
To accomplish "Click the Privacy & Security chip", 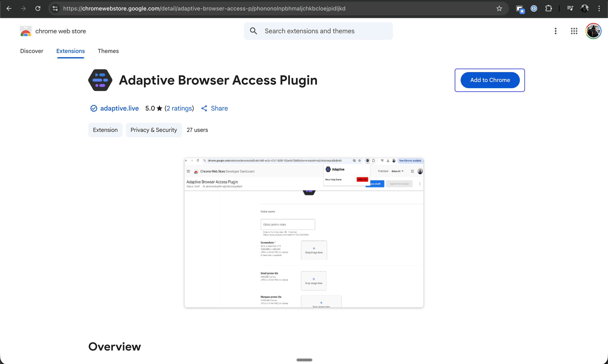I will pyautogui.click(x=154, y=130).
